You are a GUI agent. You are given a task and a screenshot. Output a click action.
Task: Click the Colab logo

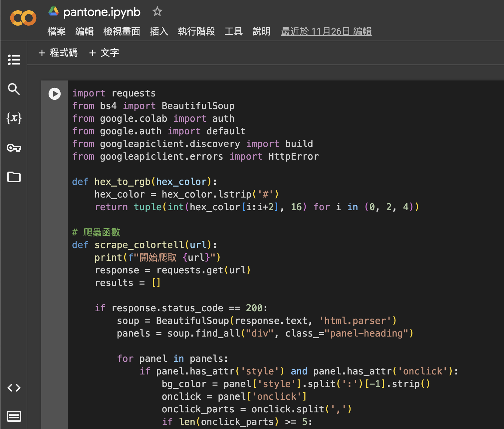point(23,18)
